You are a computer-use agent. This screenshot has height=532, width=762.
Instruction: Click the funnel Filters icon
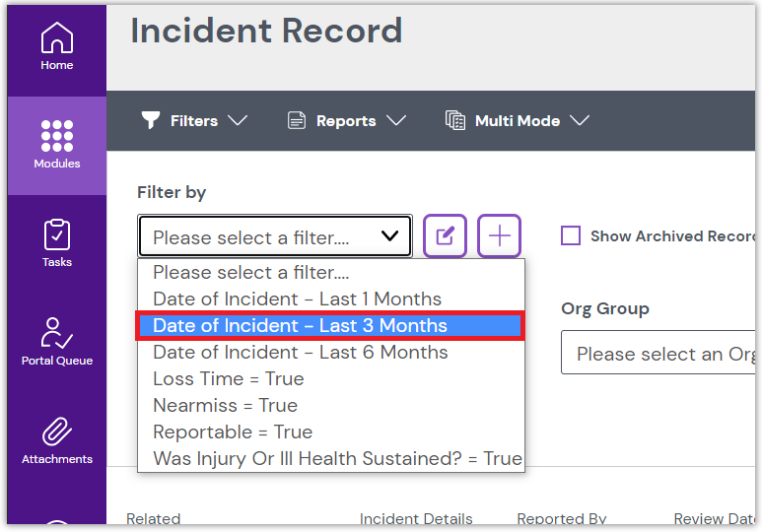click(150, 120)
